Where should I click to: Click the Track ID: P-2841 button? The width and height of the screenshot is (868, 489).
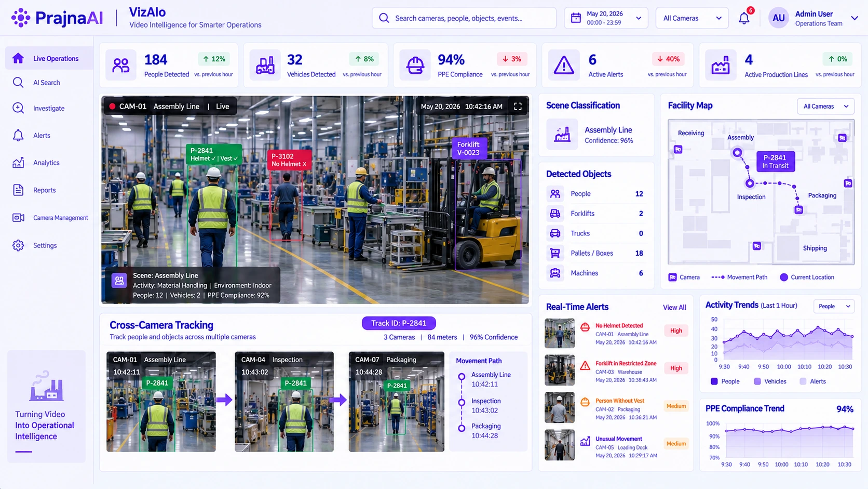click(399, 323)
